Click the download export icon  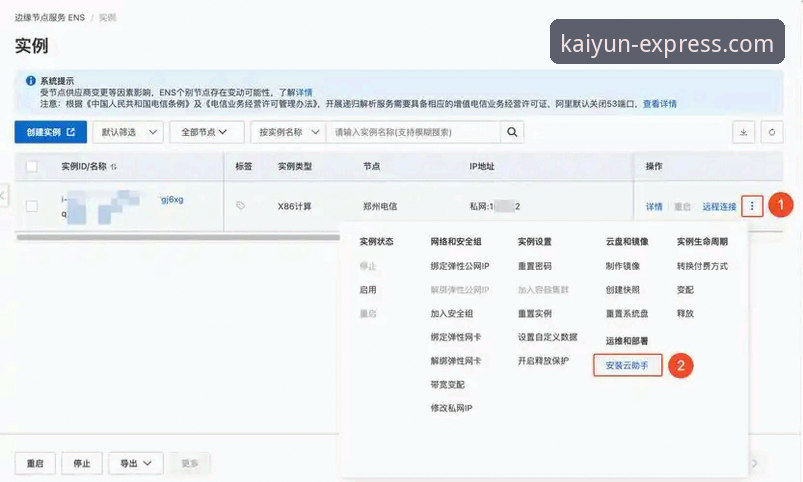click(743, 133)
